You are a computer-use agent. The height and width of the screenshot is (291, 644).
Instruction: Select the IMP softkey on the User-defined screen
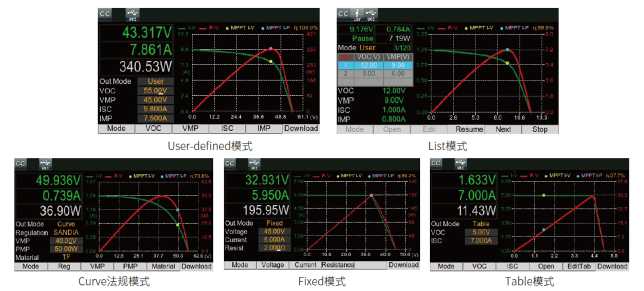point(264,128)
